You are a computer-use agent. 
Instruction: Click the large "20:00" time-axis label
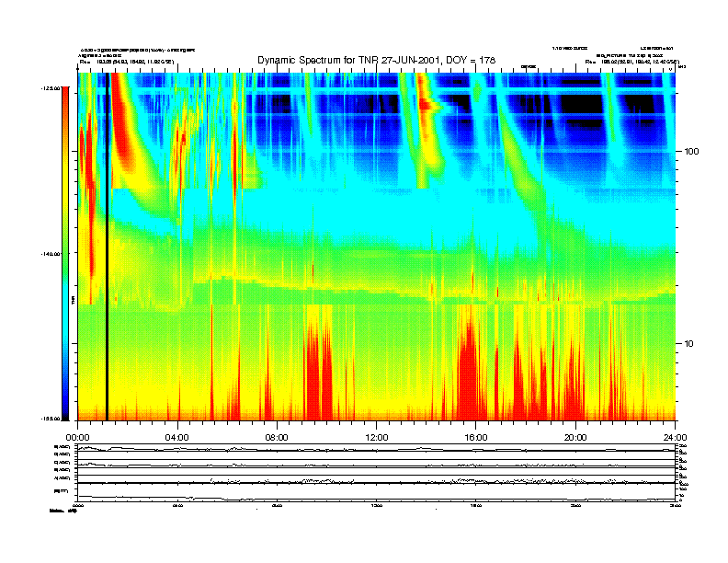[575, 438]
